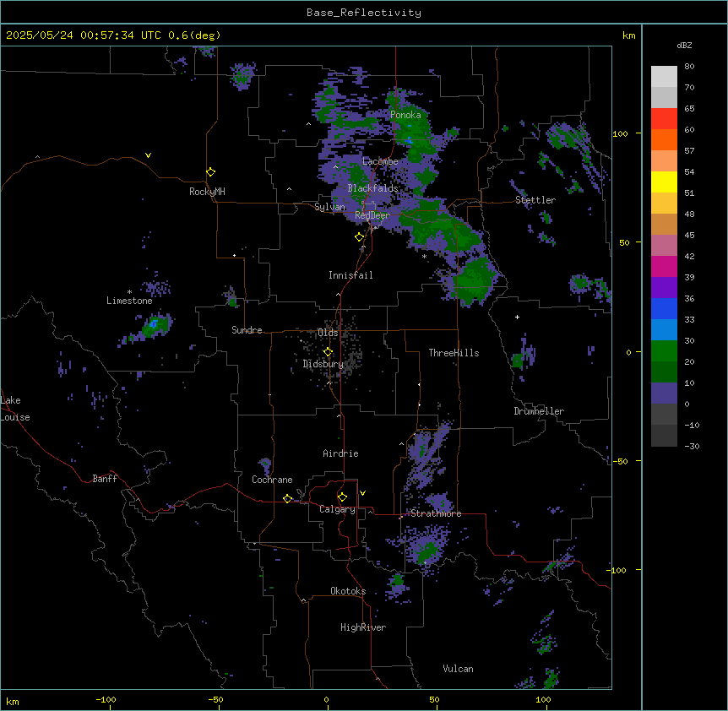Pick the magenta 39-42 dBZ legend swatch
This screenshot has height=711, width=728.
(x=664, y=266)
